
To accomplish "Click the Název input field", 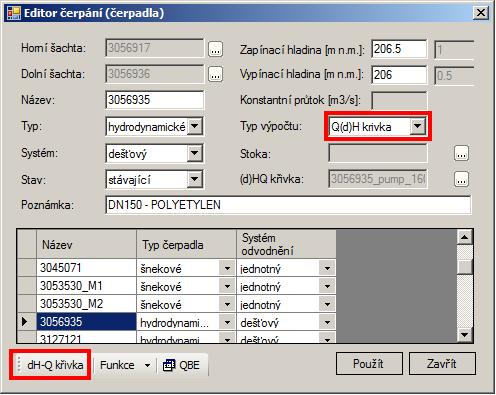I will pyautogui.click(x=154, y=100).
